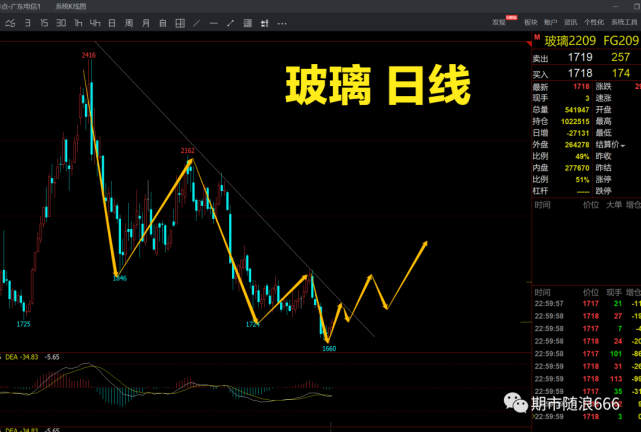Click the 日增 value -27131

click(x=578, y=133)
